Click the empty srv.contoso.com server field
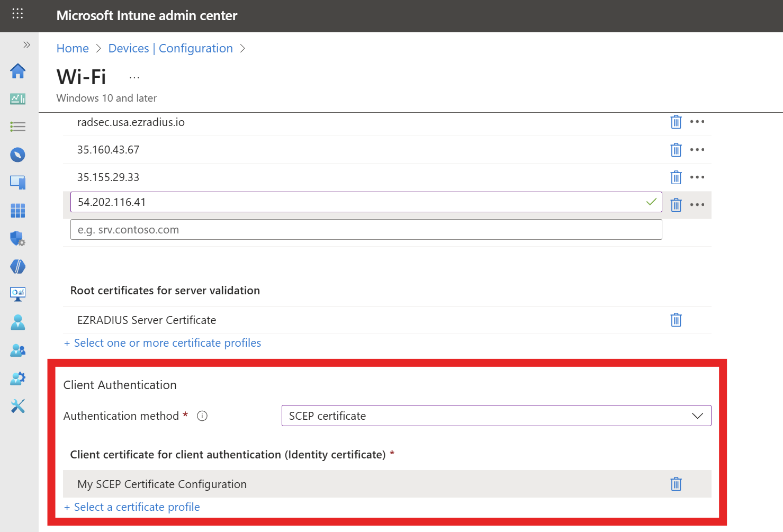 pos(366,230)
